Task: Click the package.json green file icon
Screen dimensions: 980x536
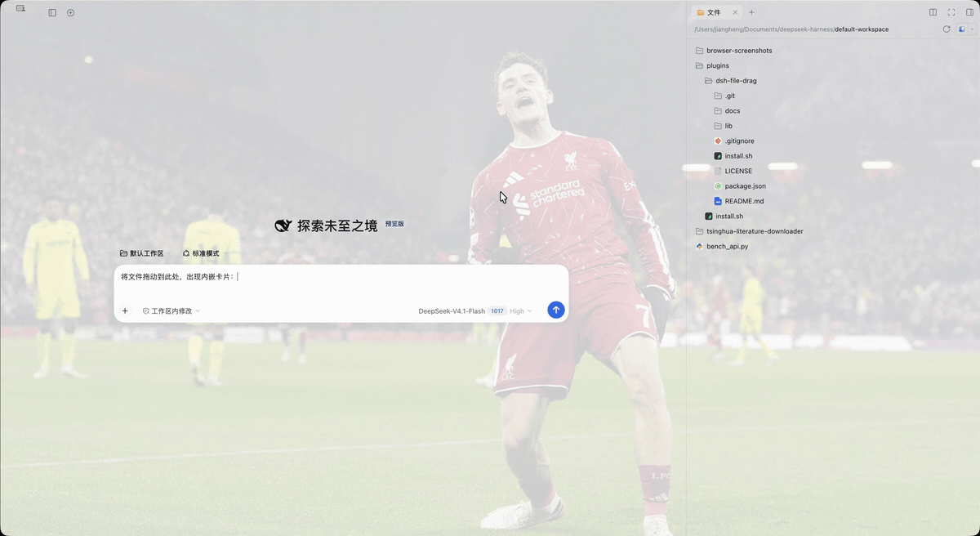Action: pos(718,186)
